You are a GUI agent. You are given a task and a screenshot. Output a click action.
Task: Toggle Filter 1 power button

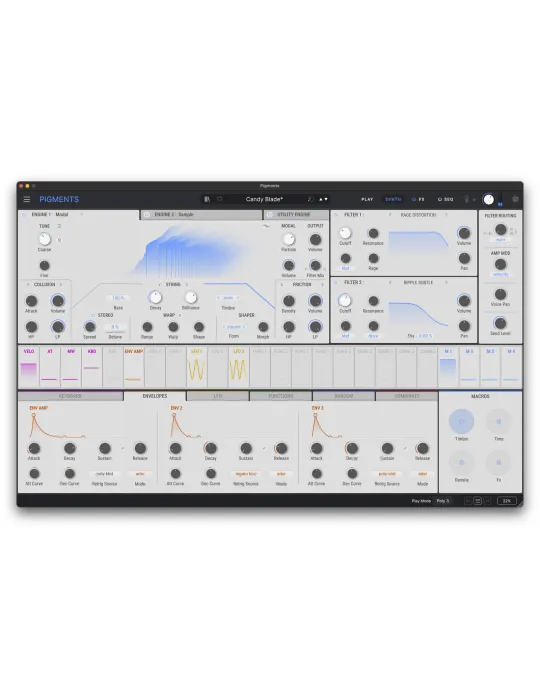(x=336, y=215)
